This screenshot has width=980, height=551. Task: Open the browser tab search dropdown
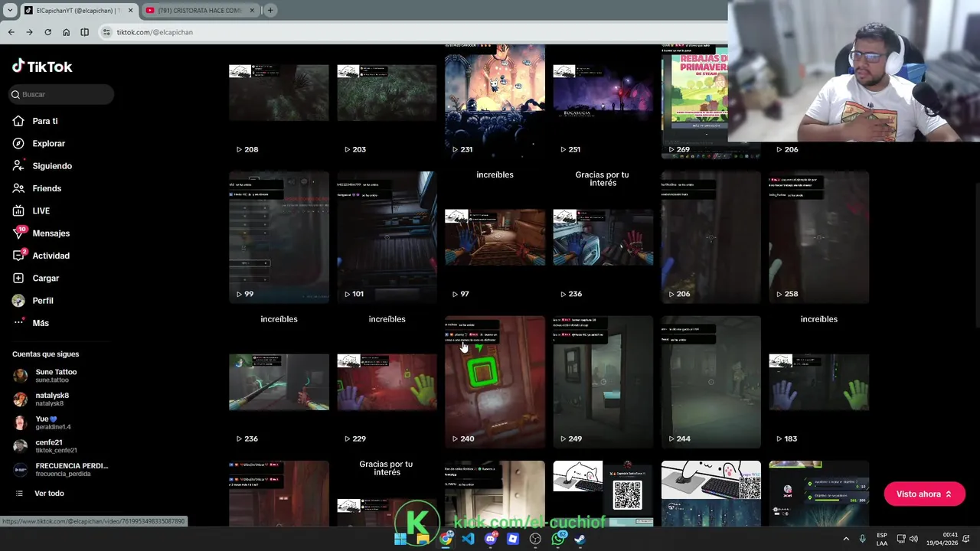pos(10,11)
